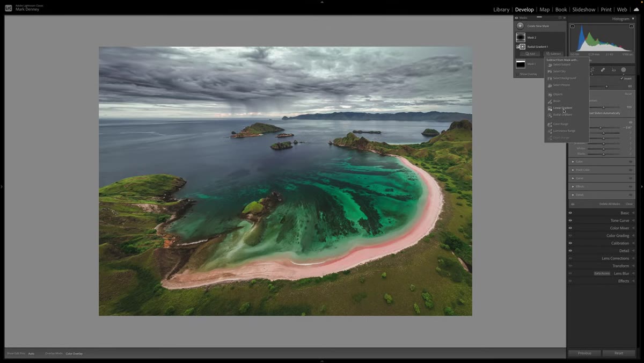Screen dimensions: 644x363
Task: Click the Radial Gradient 1 component icon
Action: (x=522, y=47)
